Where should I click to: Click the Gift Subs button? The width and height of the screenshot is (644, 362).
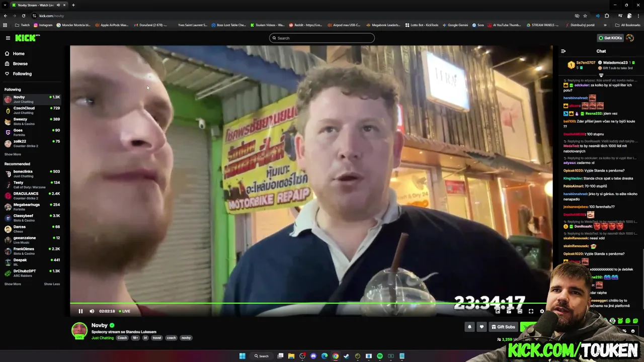503,327
